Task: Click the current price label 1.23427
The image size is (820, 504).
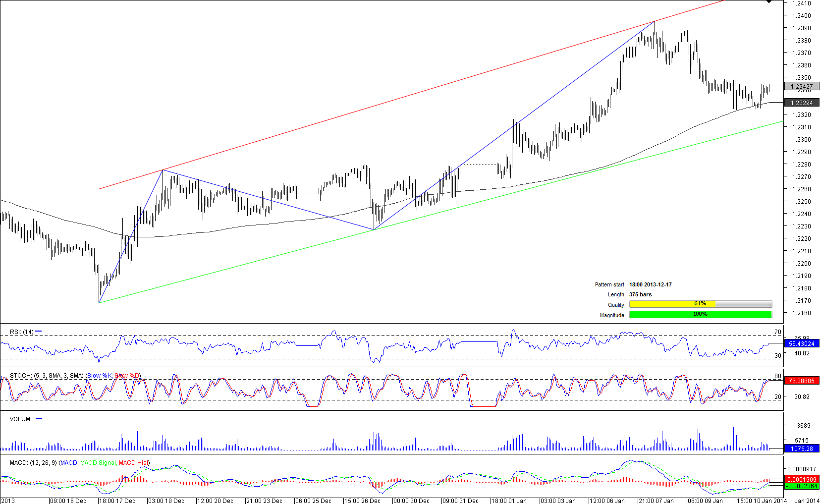Action: tap(802, 86)
